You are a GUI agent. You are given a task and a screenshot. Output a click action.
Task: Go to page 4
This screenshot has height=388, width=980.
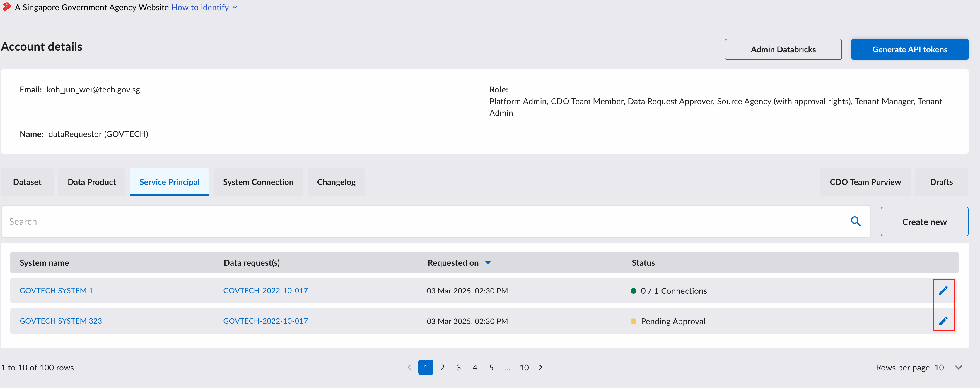coord(475,368)
